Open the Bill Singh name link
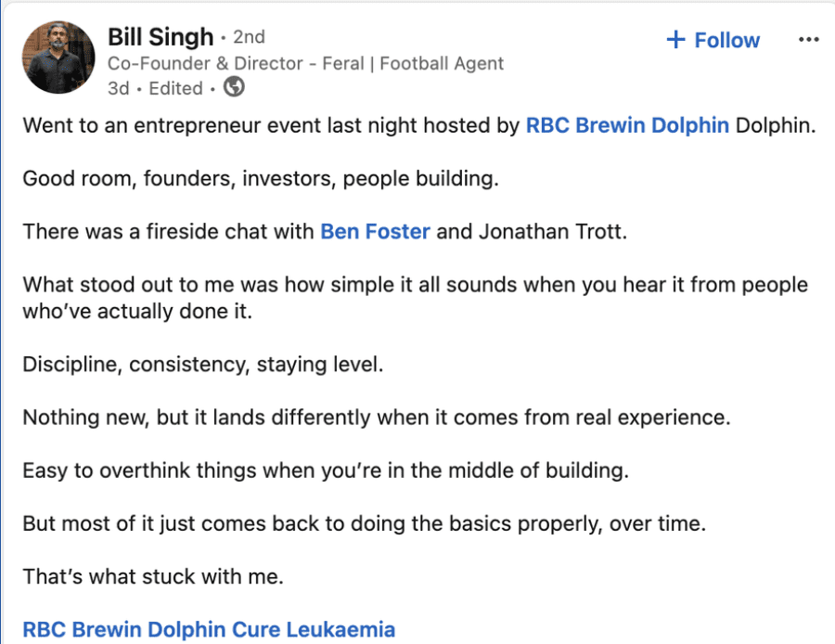 pos(160,37)
